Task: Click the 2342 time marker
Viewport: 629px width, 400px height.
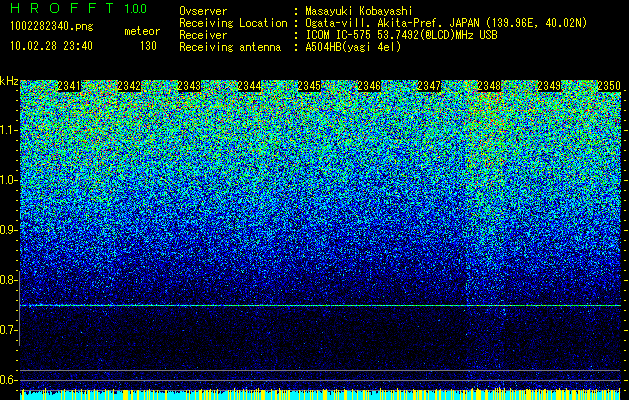Action: click(x=129, y=86)
